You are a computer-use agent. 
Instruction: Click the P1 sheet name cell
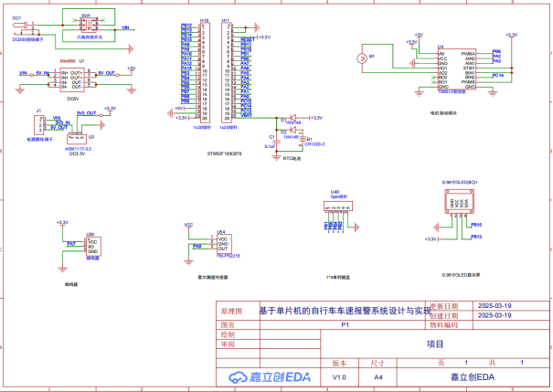coord(345,324)
